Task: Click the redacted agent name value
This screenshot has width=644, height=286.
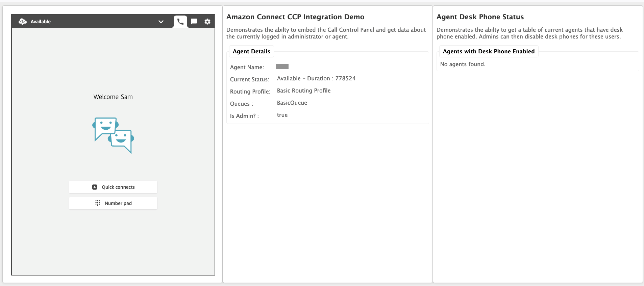Action: click(x=282, y=67)
